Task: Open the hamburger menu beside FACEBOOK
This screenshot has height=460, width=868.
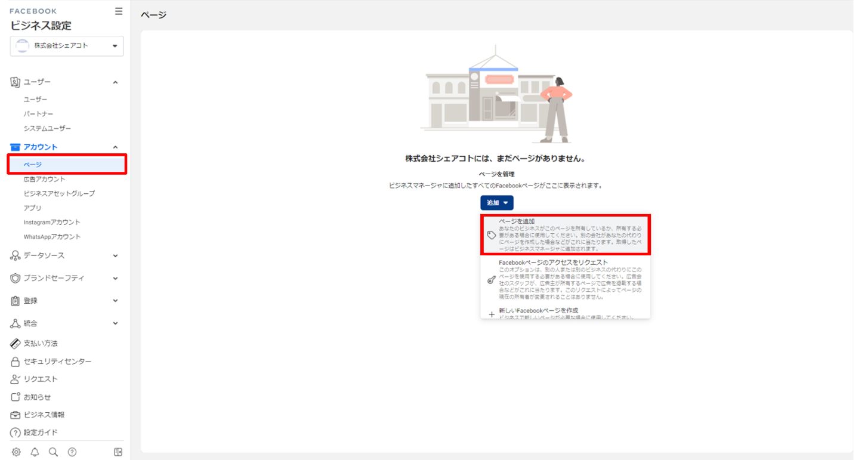Action: pos(119,11)
